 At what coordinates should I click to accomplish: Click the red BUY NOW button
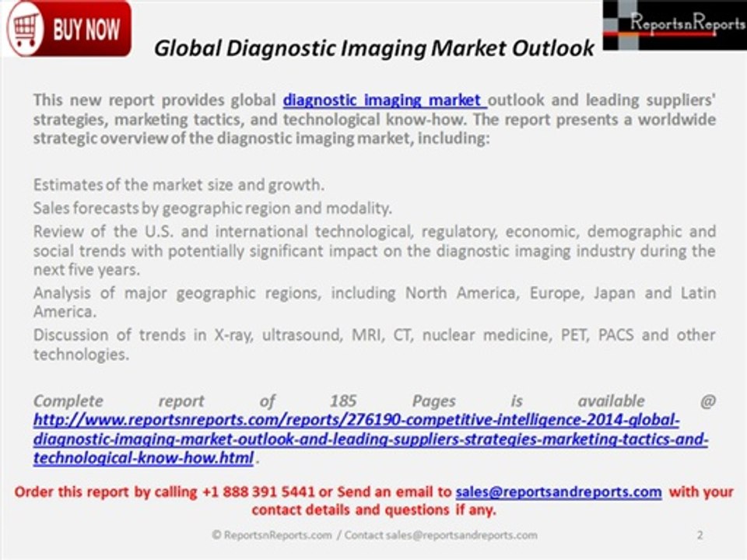click(69, 29)
